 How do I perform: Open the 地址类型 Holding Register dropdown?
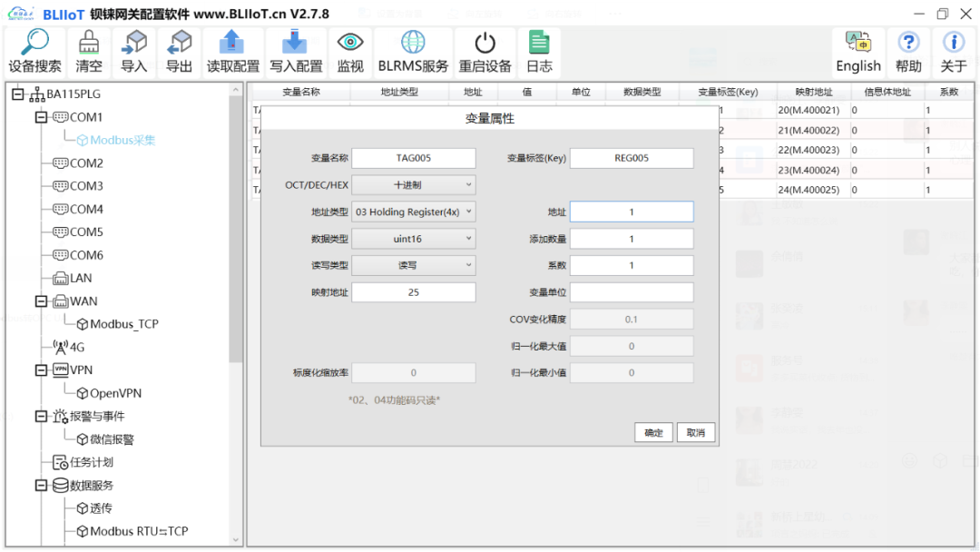(414, 212)
